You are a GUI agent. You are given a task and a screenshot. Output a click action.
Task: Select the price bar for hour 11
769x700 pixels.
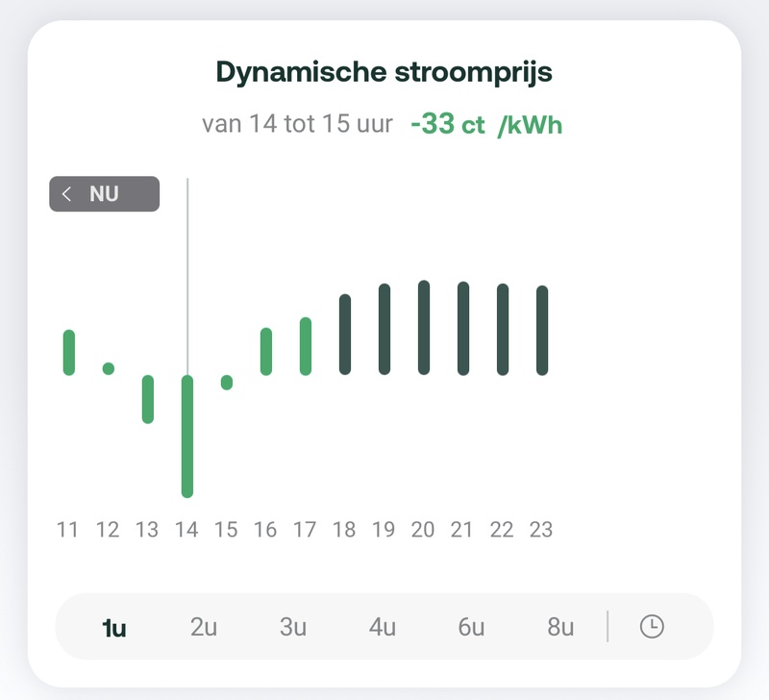[x=69, y=352]
